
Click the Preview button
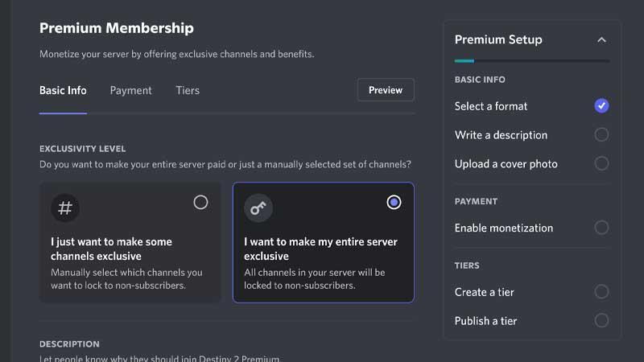(386, 90)
